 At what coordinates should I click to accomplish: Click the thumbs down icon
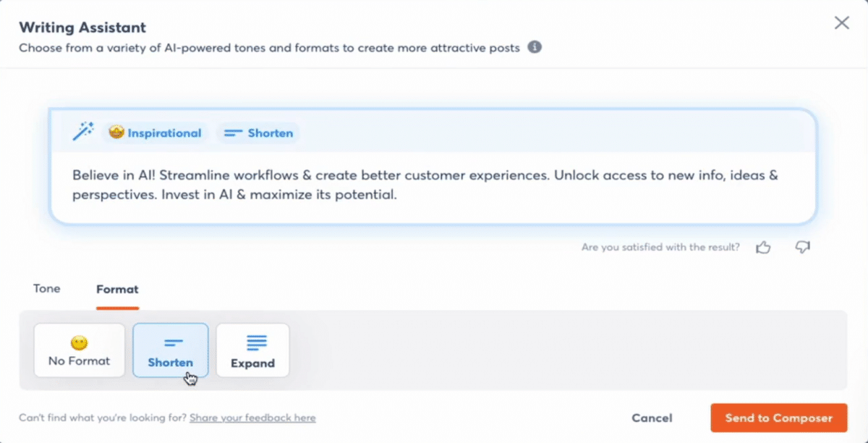coord(801,247)
